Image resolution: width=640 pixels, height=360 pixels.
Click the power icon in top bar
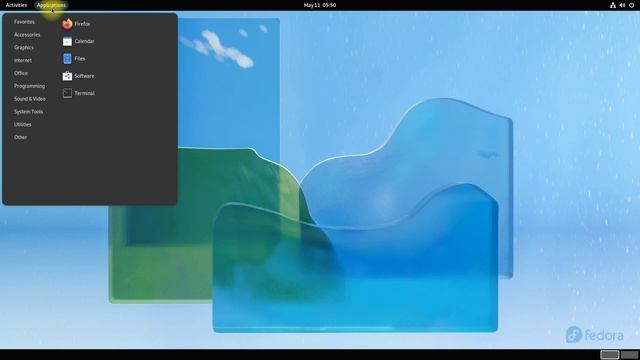[x=631, y=5]
